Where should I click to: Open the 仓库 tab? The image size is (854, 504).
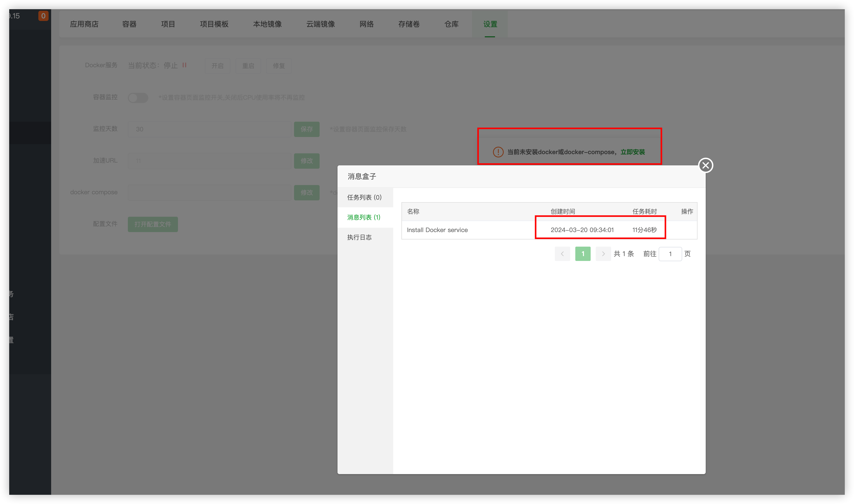point(452,24)
